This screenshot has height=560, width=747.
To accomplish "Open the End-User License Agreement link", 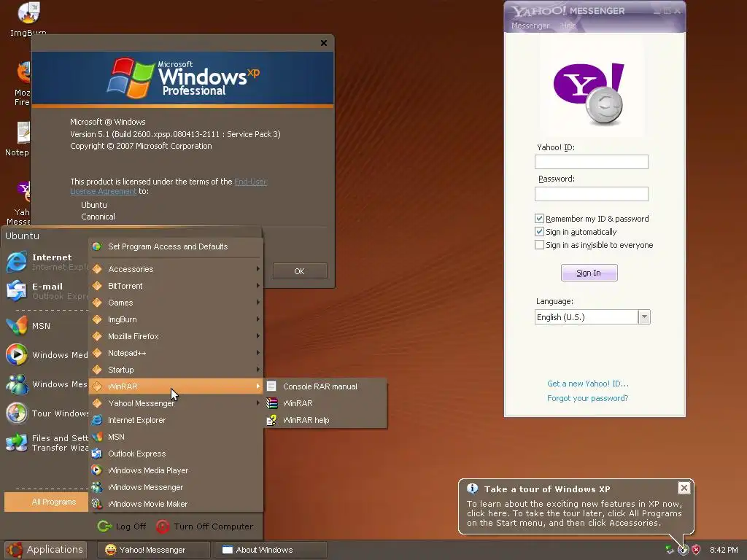I will pyautogui.click(x=169, y=186).
